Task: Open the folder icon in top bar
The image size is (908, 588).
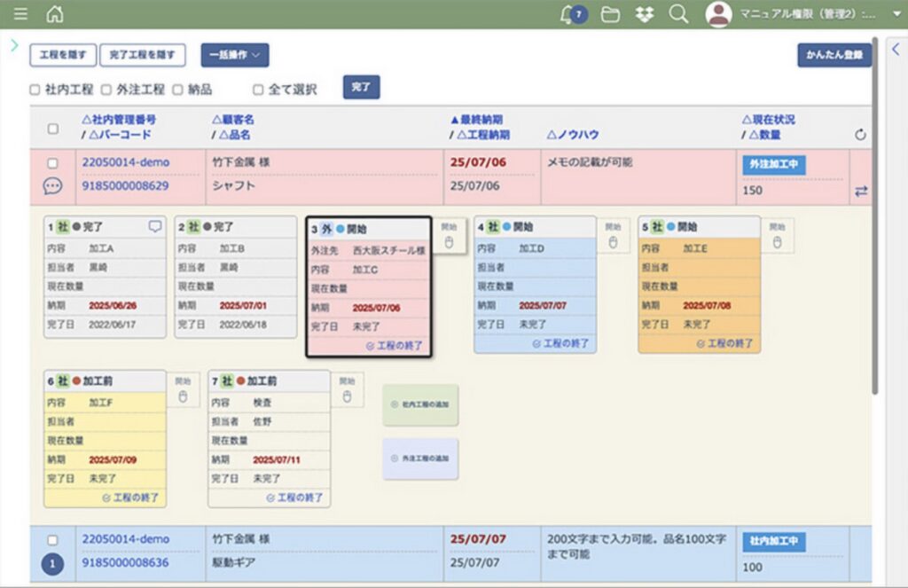Action: click(610, 14)
